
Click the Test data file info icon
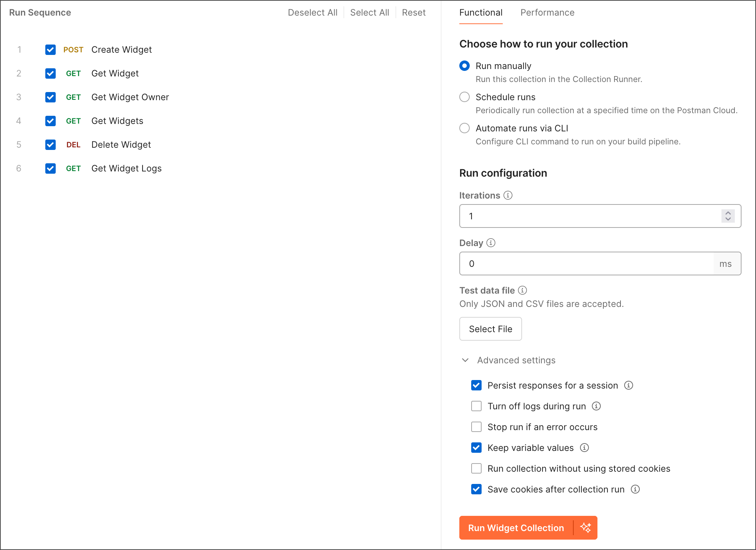(x=522, y=290)
